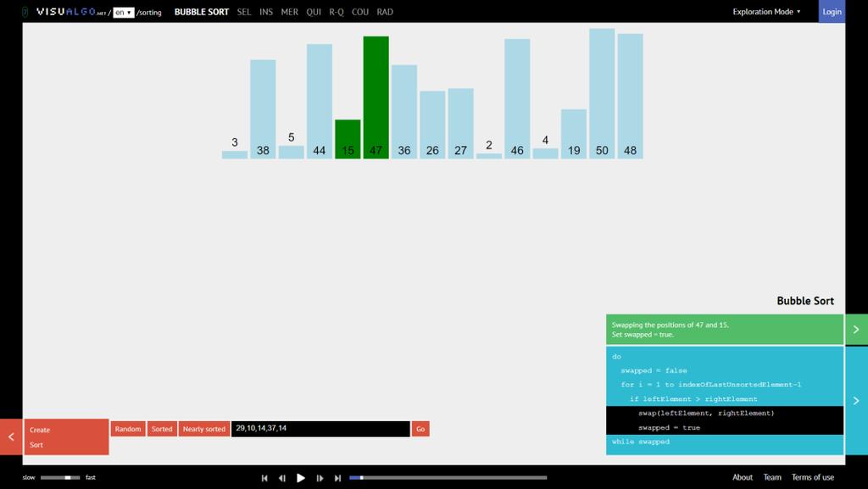Click the tallest bar labeled 50
This screenshot has height=489, width=868.
click(x=602, y=93)
